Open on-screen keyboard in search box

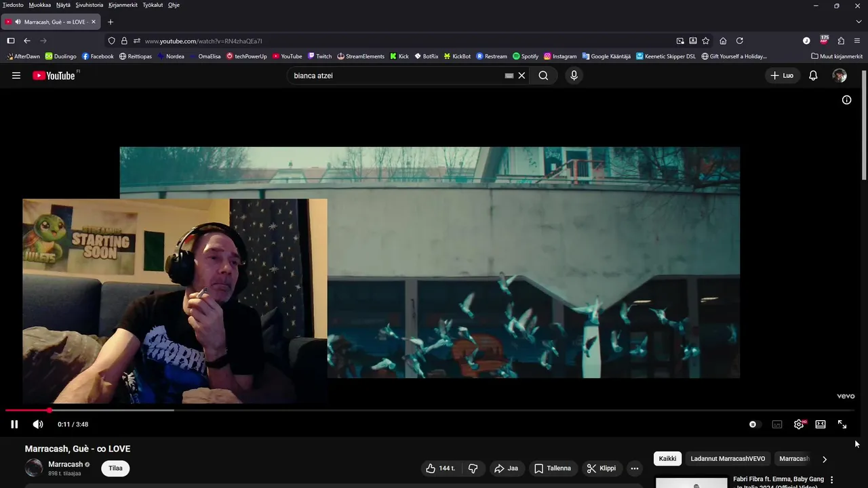click(x=509, y=75)
